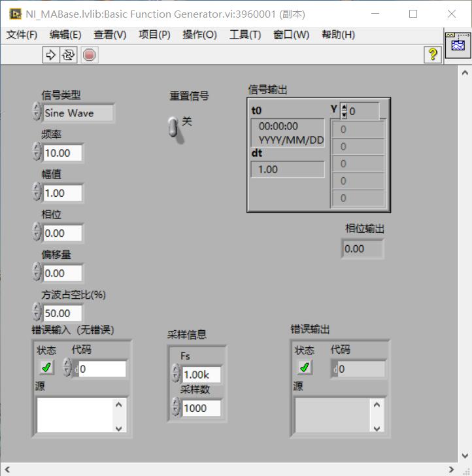The image size is (472, 476).
Task: Open the 项目(P) menu
Action: 154,35
